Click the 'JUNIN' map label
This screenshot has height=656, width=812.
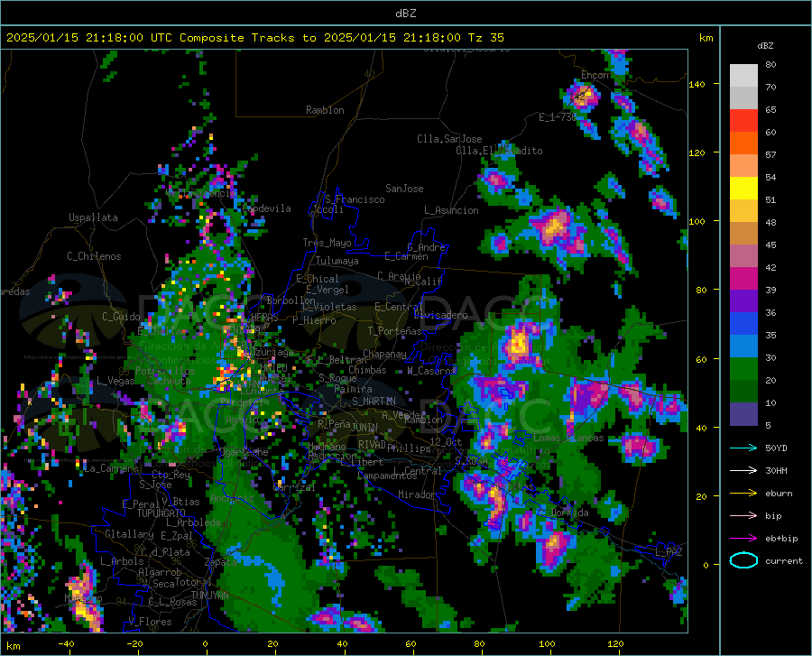[364, 427]
